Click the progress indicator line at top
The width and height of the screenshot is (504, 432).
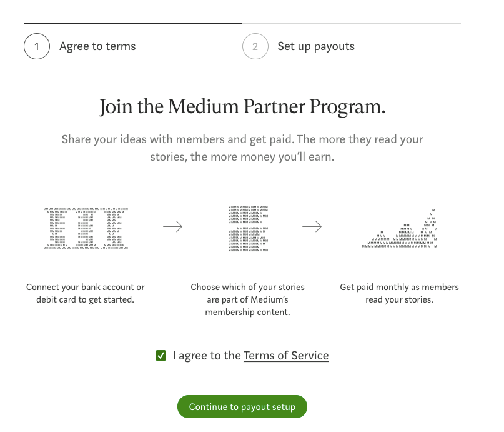coord(242,21)
